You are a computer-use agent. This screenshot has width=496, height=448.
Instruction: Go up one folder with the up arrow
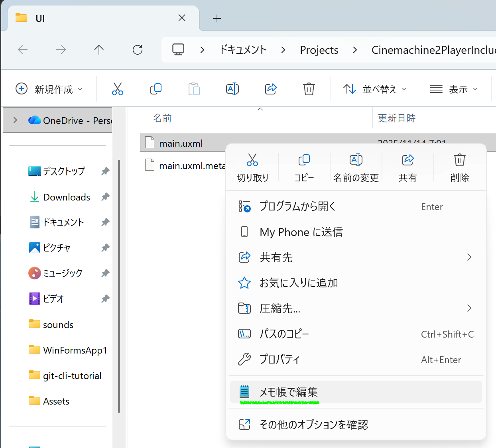(99, 50)
